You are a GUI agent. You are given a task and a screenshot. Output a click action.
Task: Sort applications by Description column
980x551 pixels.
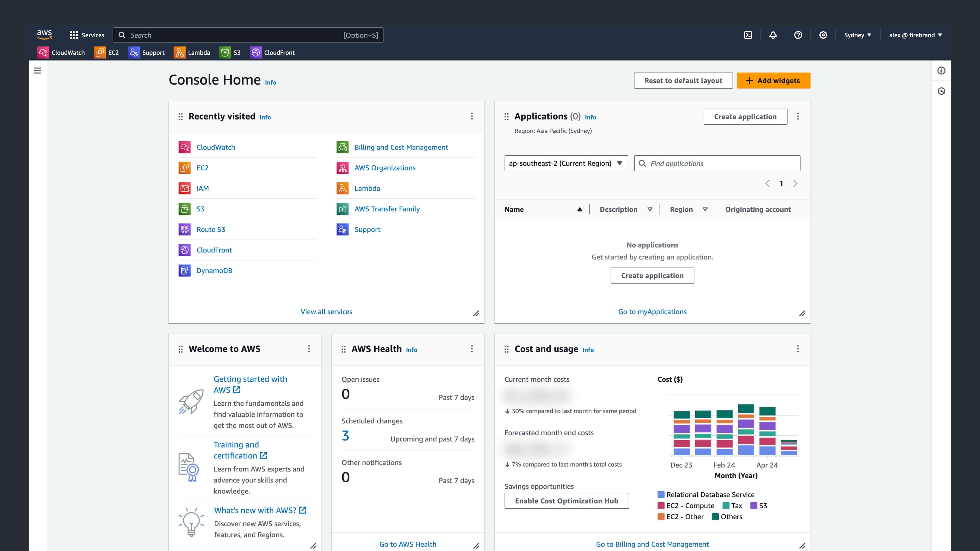click(x=626, y=209)
